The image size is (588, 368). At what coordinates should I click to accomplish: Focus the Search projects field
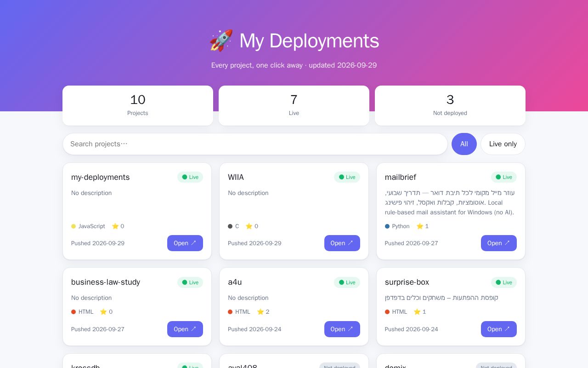(255, 144)
